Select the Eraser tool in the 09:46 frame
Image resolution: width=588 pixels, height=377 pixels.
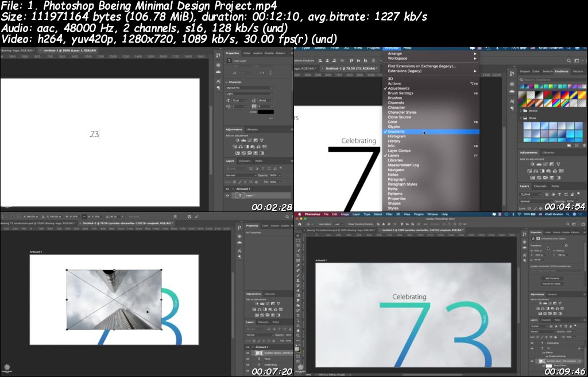pos(298,290)
